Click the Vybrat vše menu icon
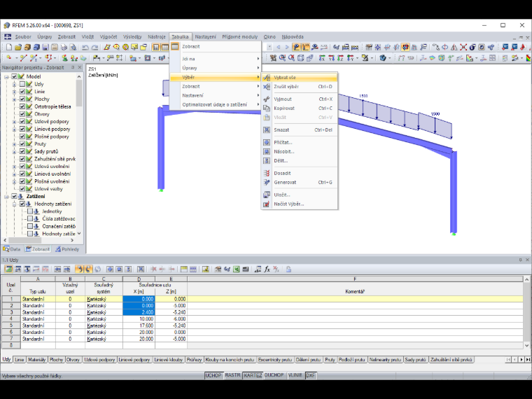 coord(267,78)
